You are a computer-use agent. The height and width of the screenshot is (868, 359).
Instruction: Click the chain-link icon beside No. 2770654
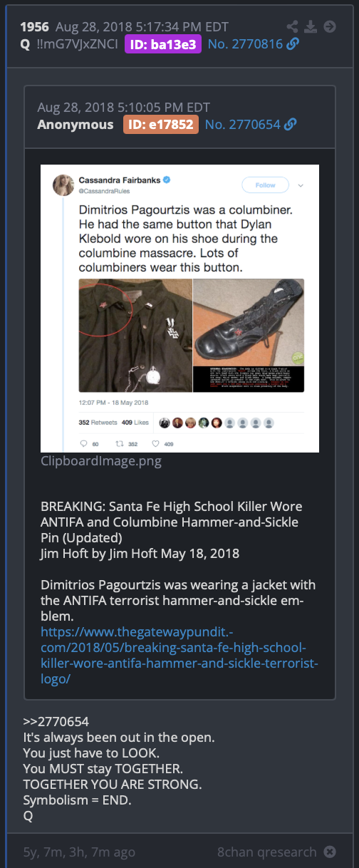[290, 125]
